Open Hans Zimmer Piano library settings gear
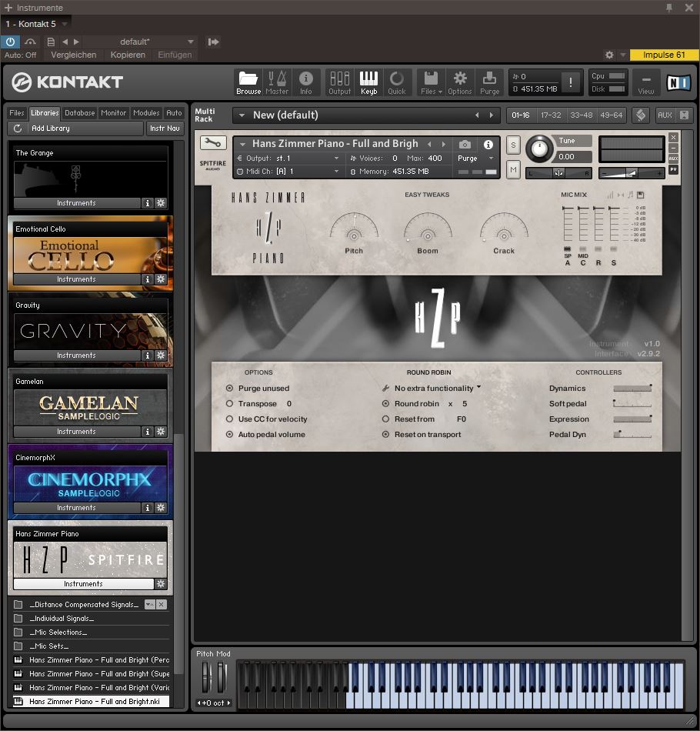The width and height of the screenshot is (700, 731). tap(161, 584)
